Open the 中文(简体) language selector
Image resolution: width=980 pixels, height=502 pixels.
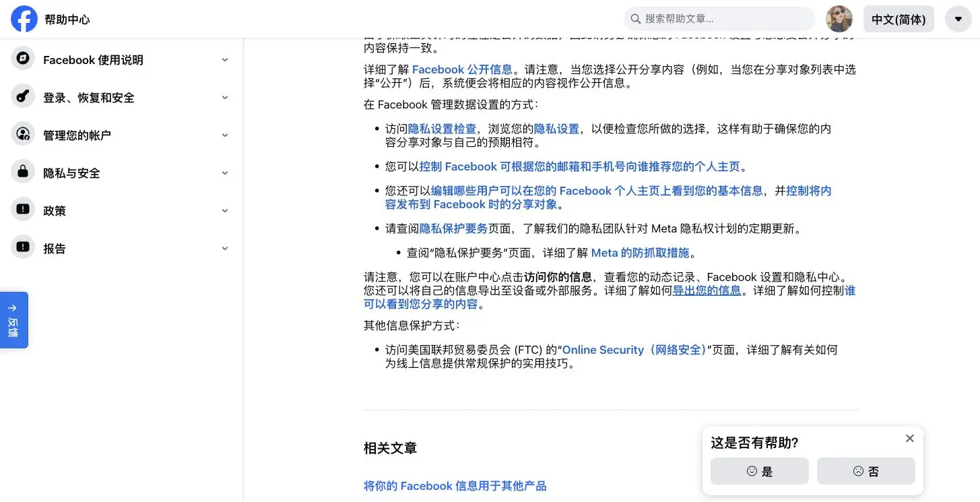pyautogui.click(x=899, y=20)
